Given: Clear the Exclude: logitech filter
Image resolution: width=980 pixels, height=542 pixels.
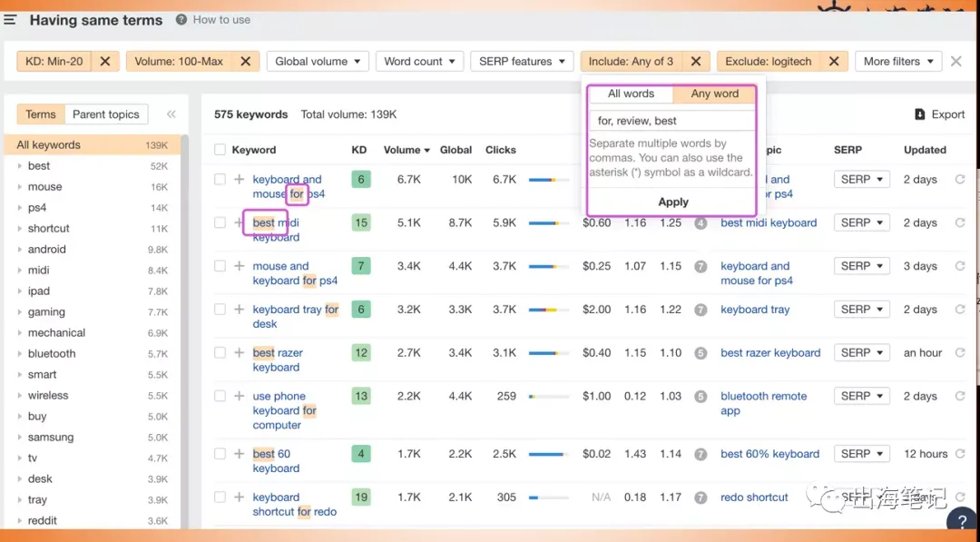Looking at the screenshot, I should [834, 61].
